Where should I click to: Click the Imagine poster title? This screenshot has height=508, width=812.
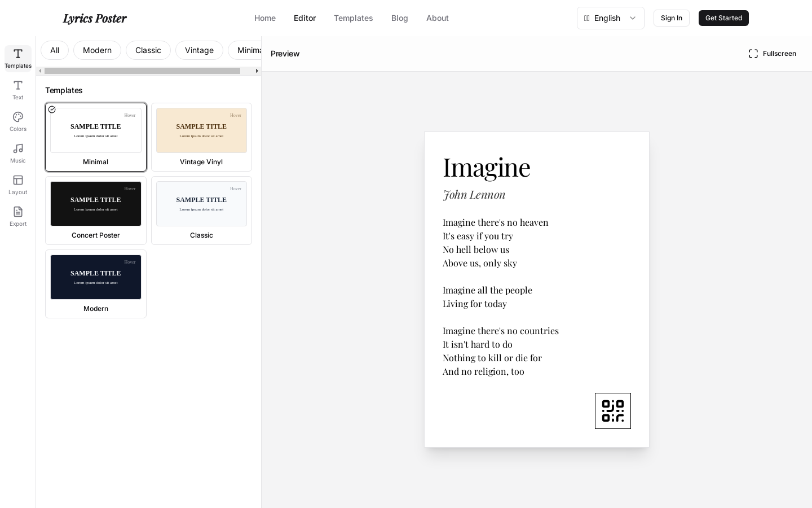coord(487,167)
